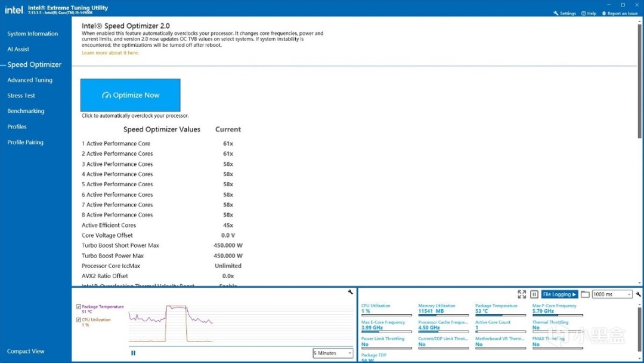This screenshot has width=644, height=363.
Task: Open the graph panel wrench settings
Action: 351,292
